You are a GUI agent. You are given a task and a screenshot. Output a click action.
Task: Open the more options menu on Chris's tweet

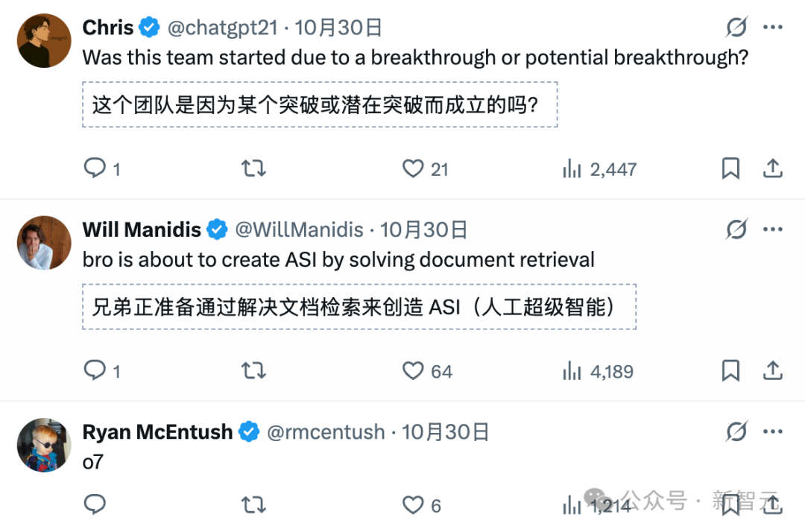click(774, 27)
